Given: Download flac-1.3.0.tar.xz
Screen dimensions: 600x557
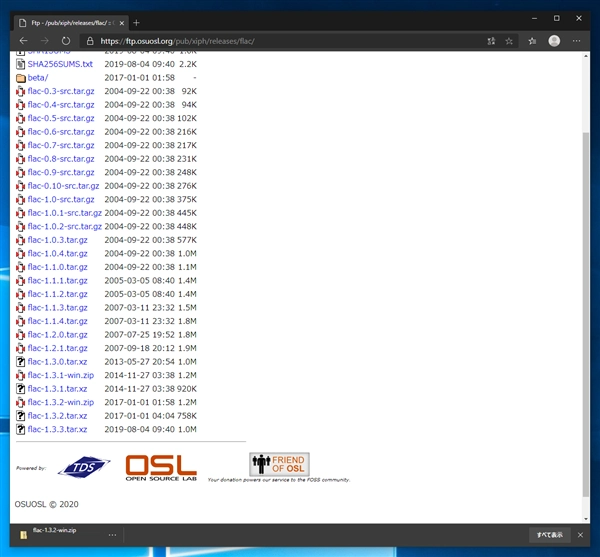Looking at the screenshot, I should (57, 362).
